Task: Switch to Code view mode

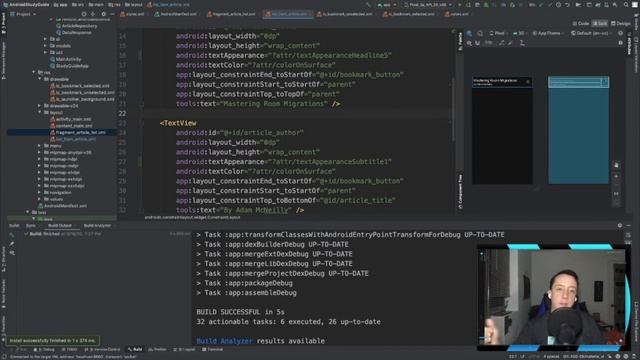Action: (x=581, y=24)
